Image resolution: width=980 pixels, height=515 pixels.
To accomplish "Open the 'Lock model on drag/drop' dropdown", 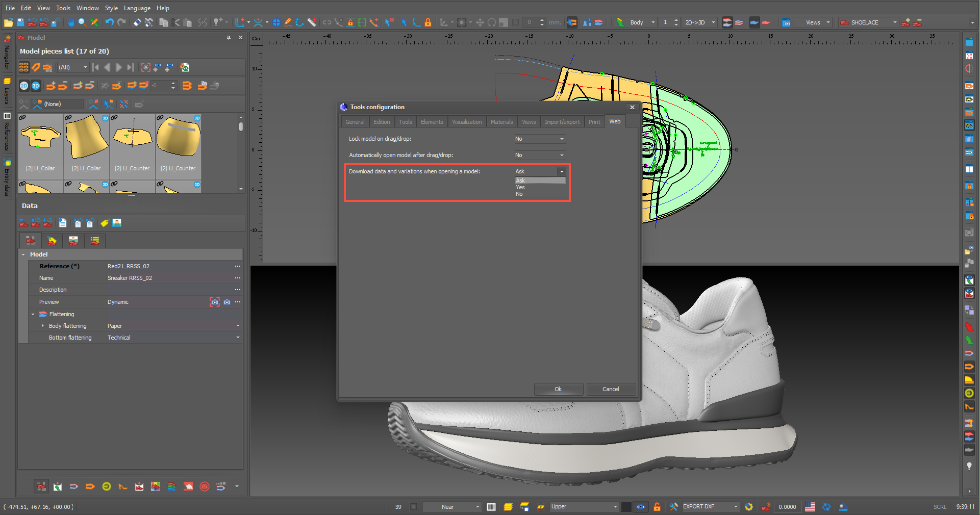I will pos(540,139).
